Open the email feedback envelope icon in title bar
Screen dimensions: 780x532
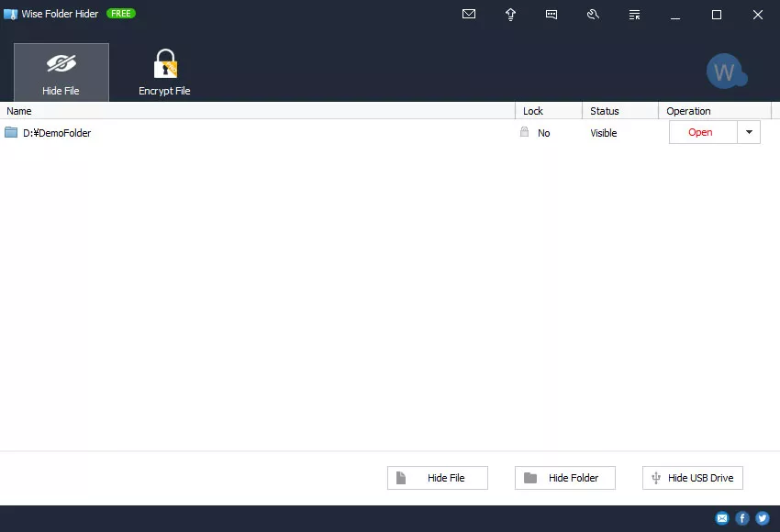(469, 15)
